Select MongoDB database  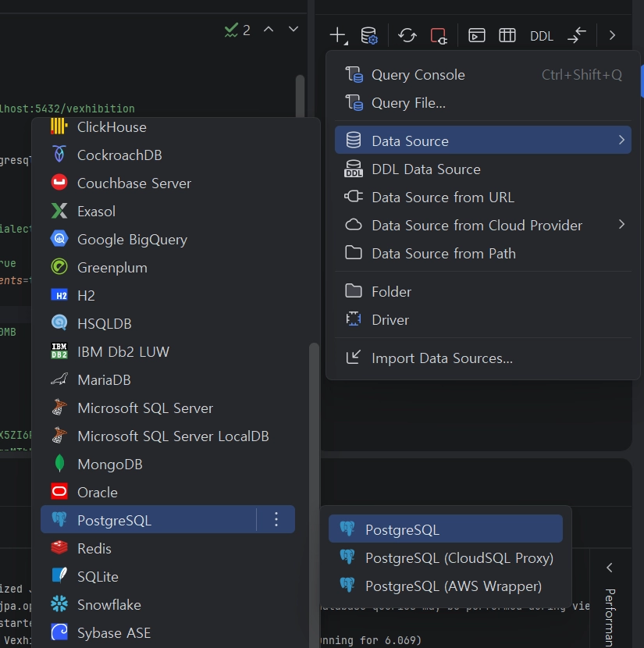pyautogui.click(x=168, y=464)
